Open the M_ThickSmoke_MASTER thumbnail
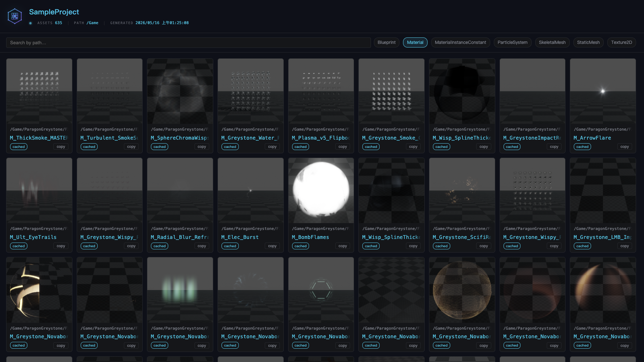The width and height of the screenshot is (644, 362). tap(39, 91)
